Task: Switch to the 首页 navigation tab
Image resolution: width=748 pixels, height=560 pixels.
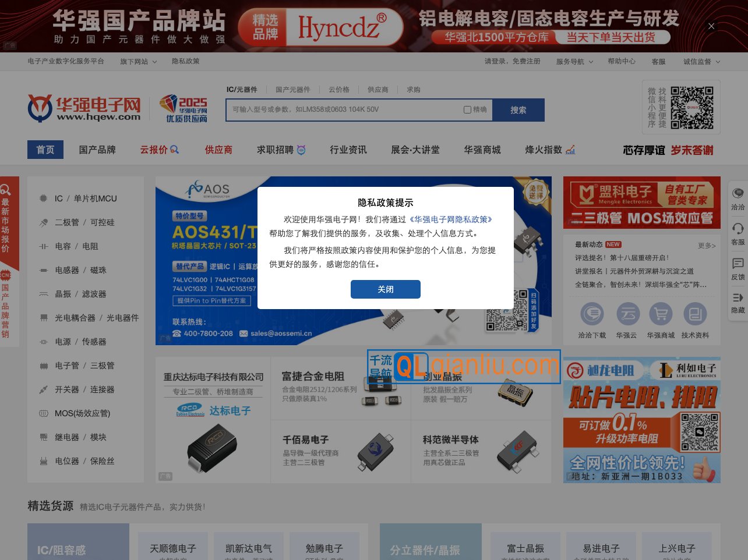Action: pos(45,150)
